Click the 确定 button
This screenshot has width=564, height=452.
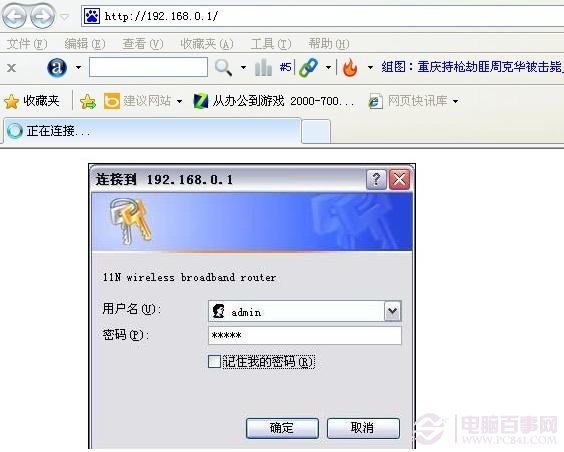tap(282, 428)
